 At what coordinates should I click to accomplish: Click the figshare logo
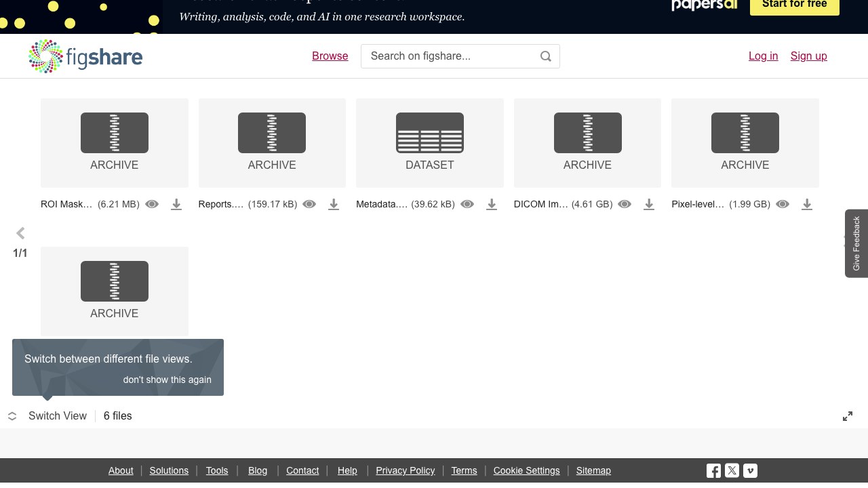click(x=85, y=56)
